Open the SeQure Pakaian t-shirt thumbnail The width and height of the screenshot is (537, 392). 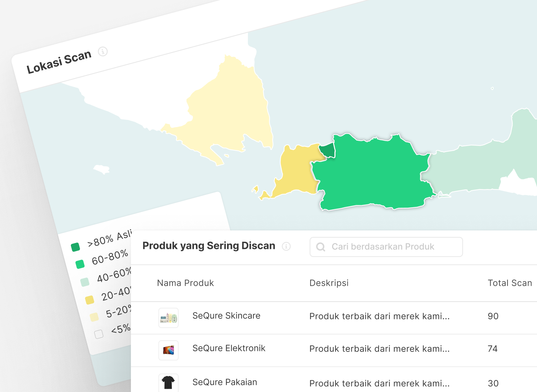tap(168, 382)
